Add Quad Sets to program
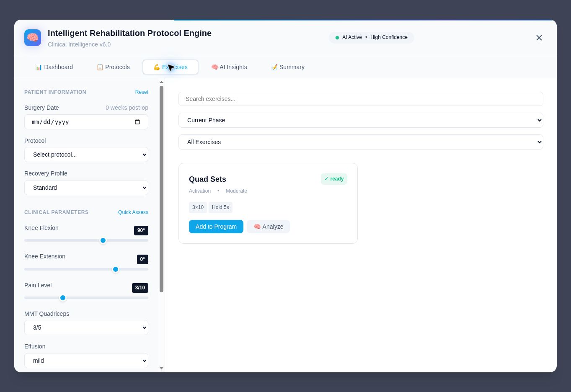The image size is (571, 392). (216, 227)
